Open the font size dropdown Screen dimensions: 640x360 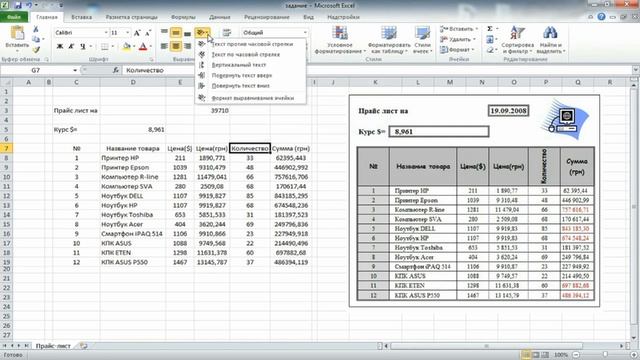coord(127,33)
